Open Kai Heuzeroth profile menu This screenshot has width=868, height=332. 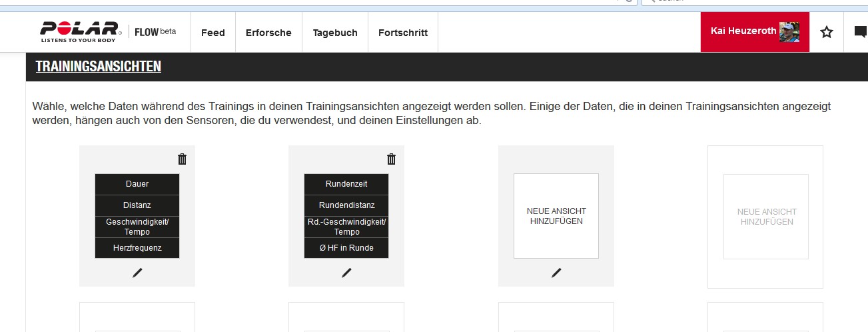coord(743,31)
